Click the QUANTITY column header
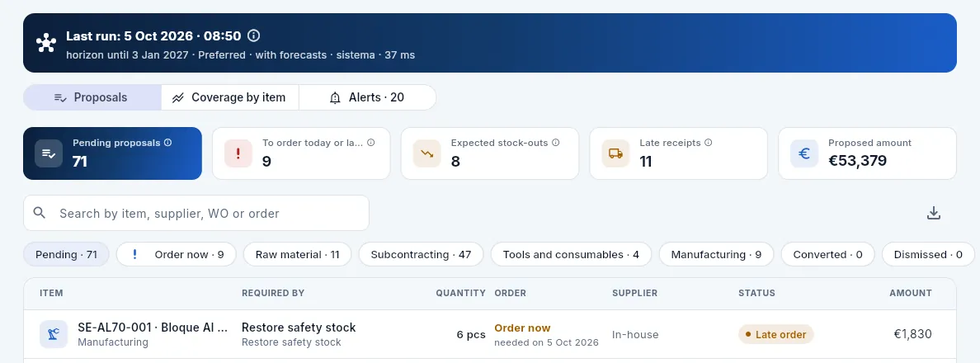Screen dimensions: 980x363 click(x=460, y=293)
